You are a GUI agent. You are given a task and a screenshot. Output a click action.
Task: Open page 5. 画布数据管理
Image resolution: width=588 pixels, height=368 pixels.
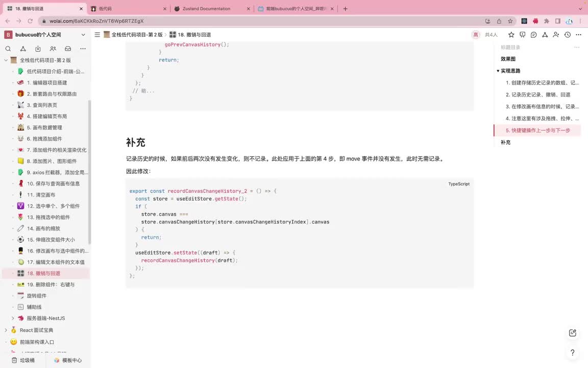(44, 128)
